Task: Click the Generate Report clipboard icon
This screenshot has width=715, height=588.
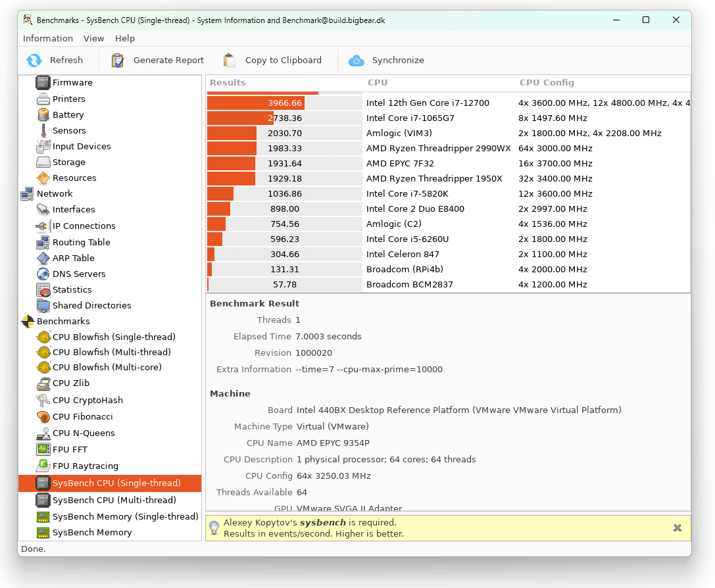Action: [x=118, y=60]
